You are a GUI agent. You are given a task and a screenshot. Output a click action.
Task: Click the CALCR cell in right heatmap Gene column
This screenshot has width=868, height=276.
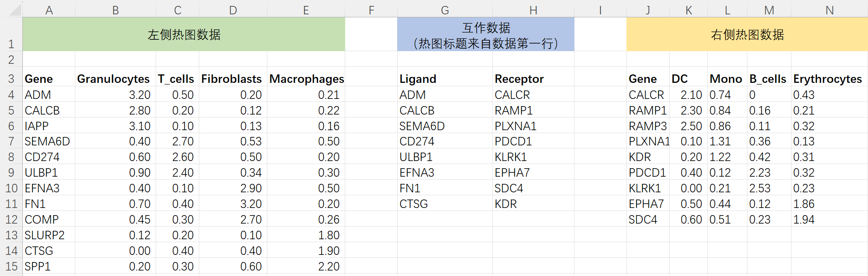tap(648, 95)
